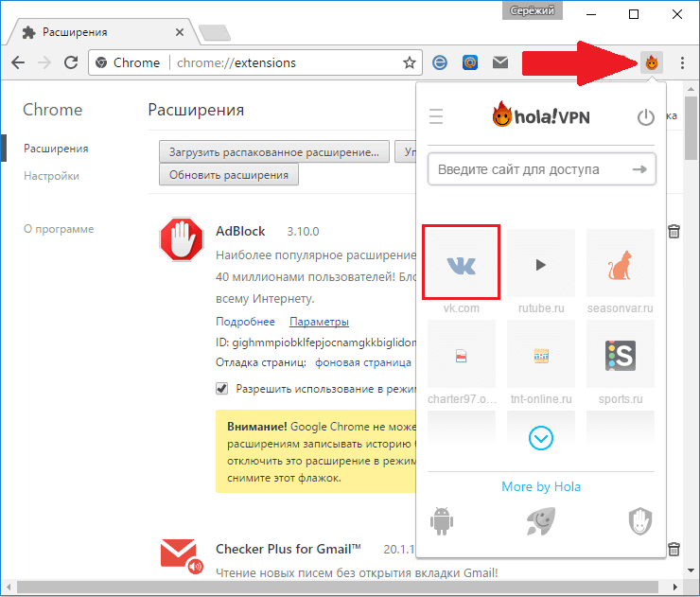
Task: Click the Checker Plus for Gmail title
Action: pos(289,549)
